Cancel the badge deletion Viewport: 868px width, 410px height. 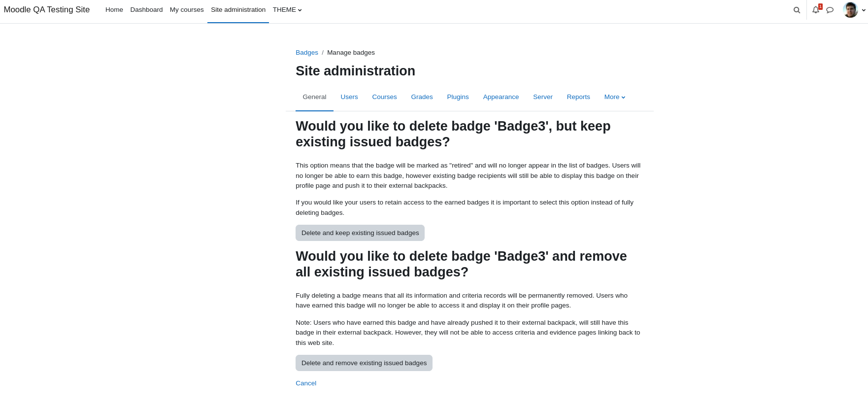click(306, 383)
